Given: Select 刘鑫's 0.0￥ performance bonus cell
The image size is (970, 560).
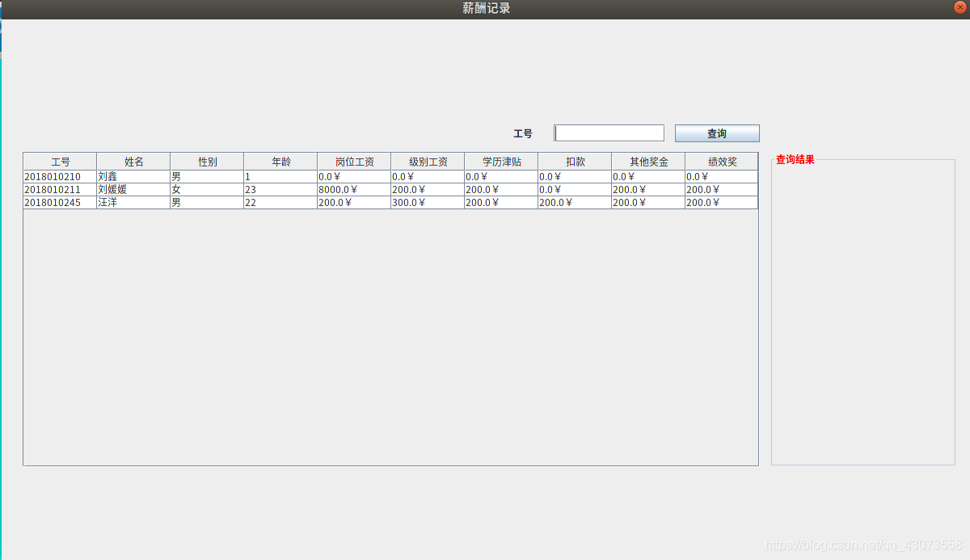Looking at the screenshot, I should [x=722, y=177].
